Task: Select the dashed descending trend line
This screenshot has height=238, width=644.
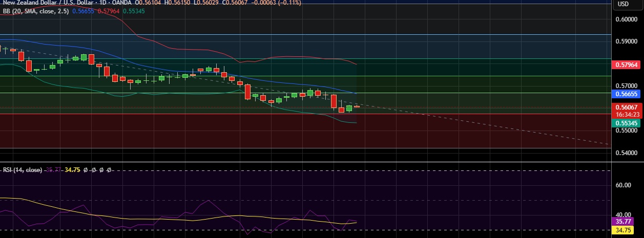Action: (x=461, y=121)
